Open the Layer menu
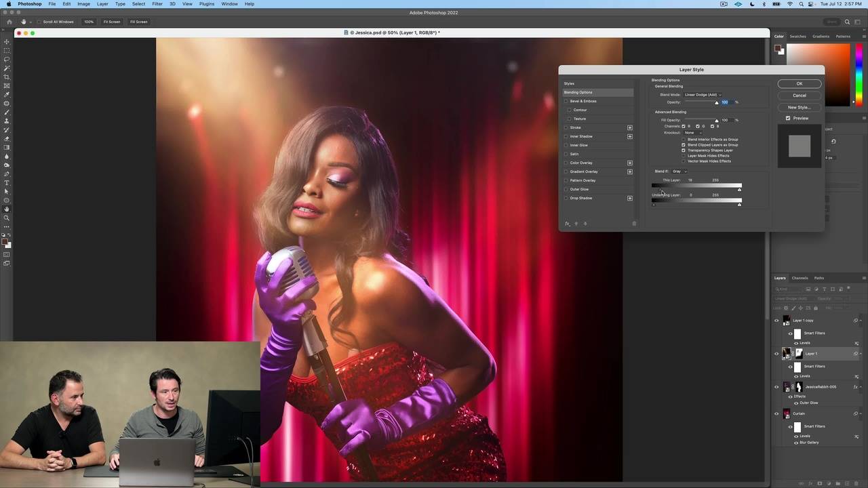This screenshot has width=868, height=488. 102,4
